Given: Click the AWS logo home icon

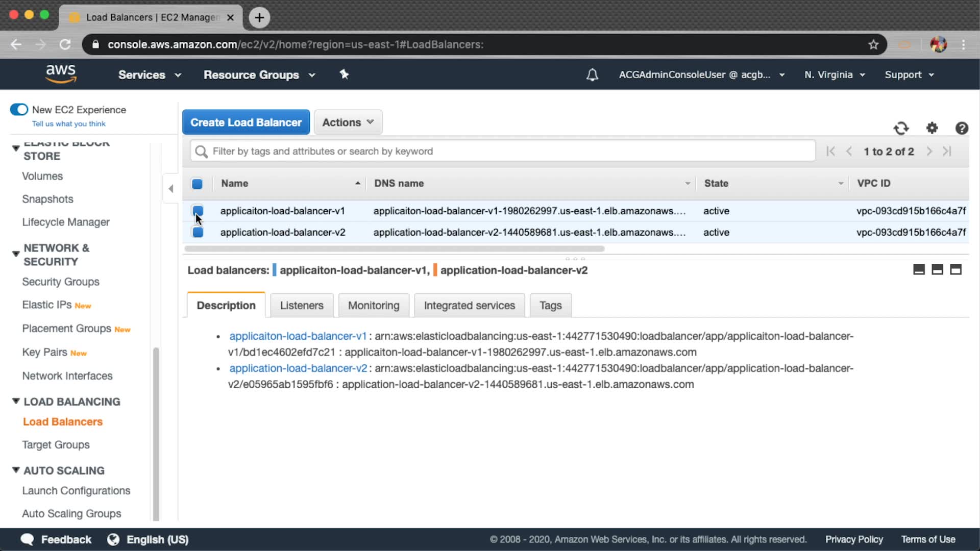Looking at the screenshot, I should coord(61,74).
